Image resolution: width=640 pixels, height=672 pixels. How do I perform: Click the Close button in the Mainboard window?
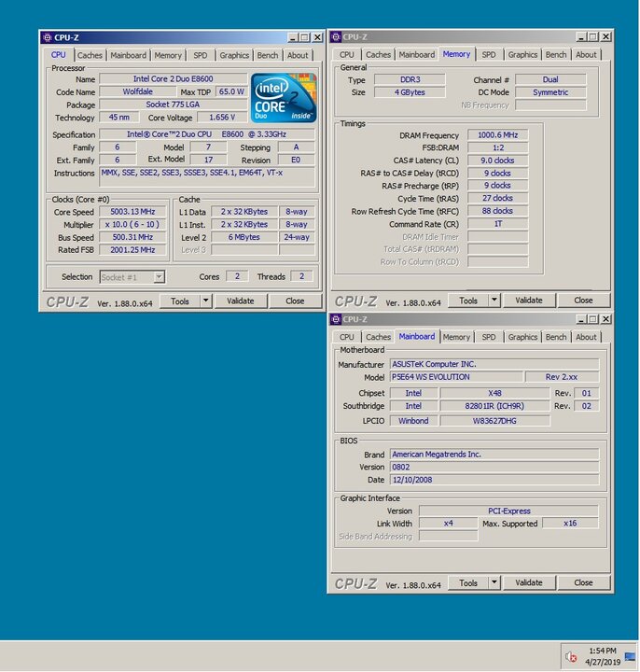click(583, 582)
